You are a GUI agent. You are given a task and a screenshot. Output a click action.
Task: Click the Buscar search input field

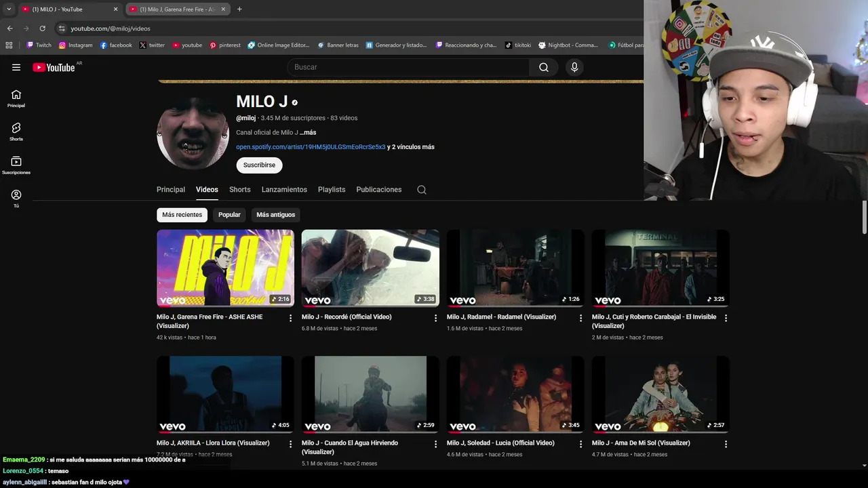tap(408, 67)
